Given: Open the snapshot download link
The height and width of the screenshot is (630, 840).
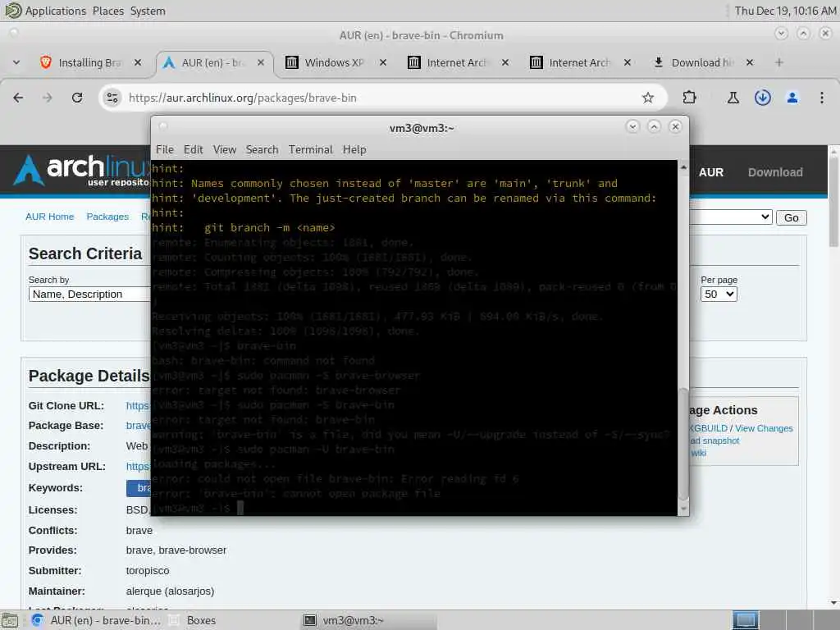Looking at the screenshot, I should (x=714, y=441).
